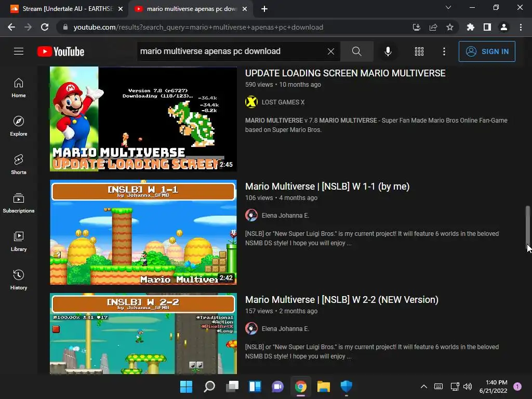
Task: Open the UPDATE LOADING SCREEN MARIO MULTIVERSE title
Action: [345, 73]
